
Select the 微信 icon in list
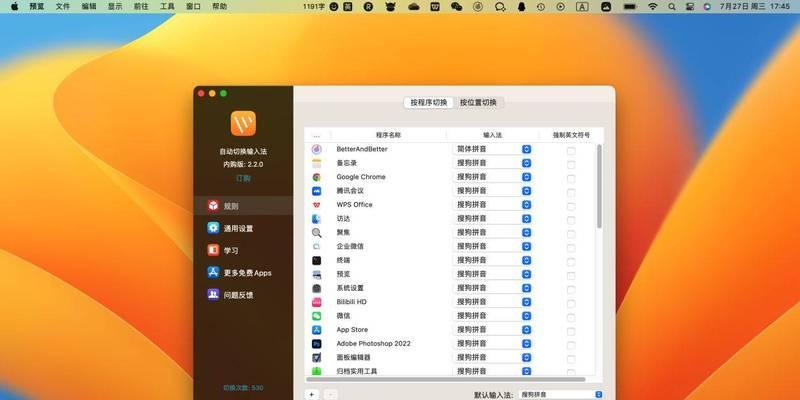[x=316, y=316]
